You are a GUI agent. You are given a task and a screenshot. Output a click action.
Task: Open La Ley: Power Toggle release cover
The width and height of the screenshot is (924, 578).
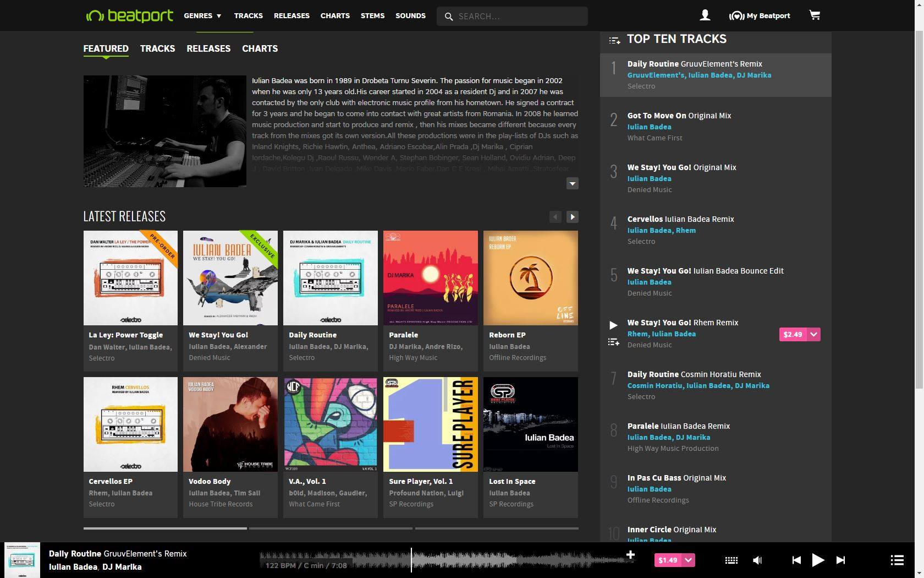click(130, 278)
